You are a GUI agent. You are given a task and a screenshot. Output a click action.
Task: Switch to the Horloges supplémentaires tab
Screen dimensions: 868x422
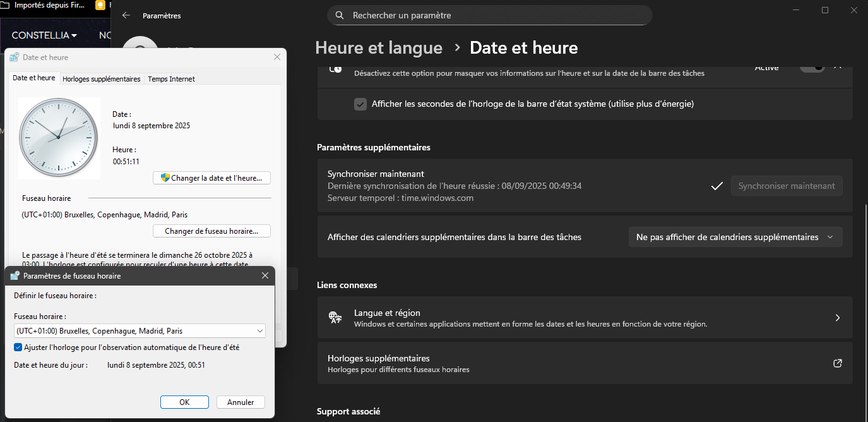coord(102,79)
